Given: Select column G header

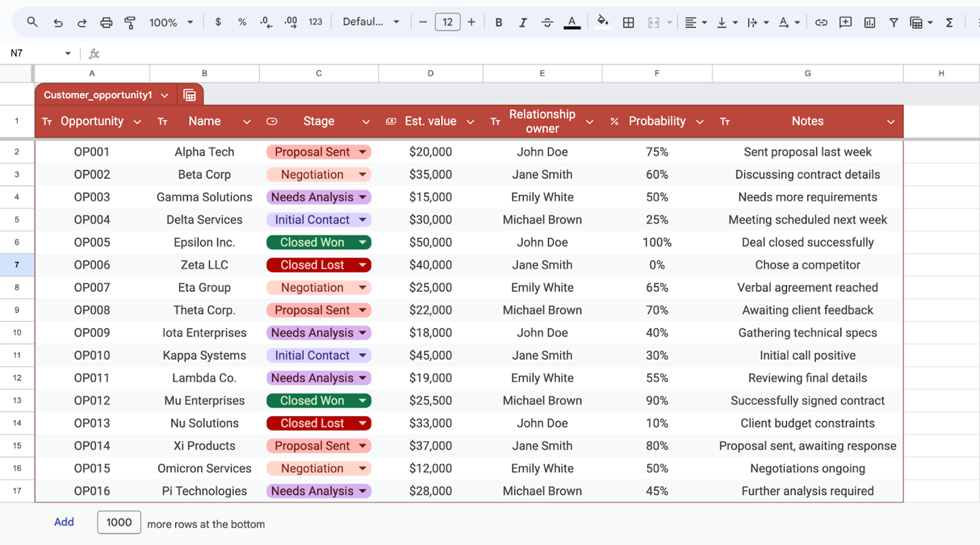Looking at the screenshot, I should coord(808,73).
